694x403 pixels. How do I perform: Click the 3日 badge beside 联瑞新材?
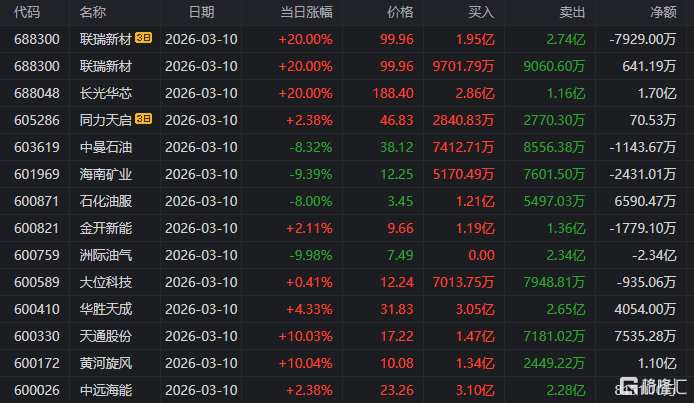[x=144, y=39]
